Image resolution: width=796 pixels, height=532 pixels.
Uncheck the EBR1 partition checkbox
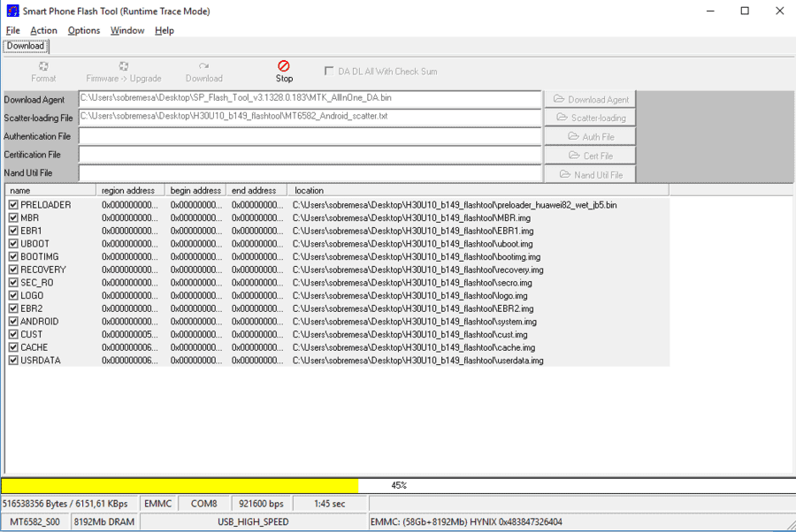tap(13, 231)
